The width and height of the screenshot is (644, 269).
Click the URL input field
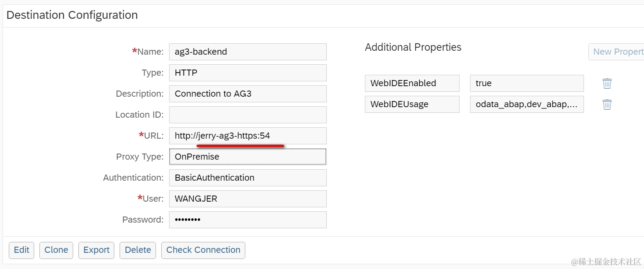tap(248, 136)
